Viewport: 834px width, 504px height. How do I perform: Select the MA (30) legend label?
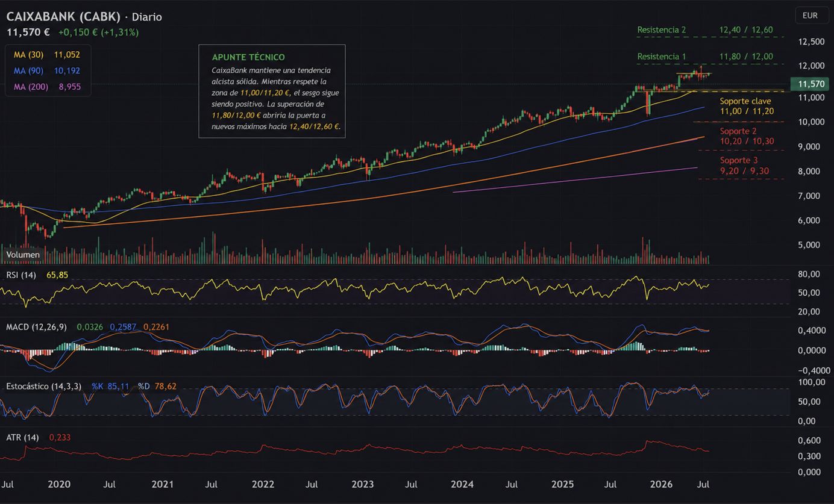coord(28,54)
